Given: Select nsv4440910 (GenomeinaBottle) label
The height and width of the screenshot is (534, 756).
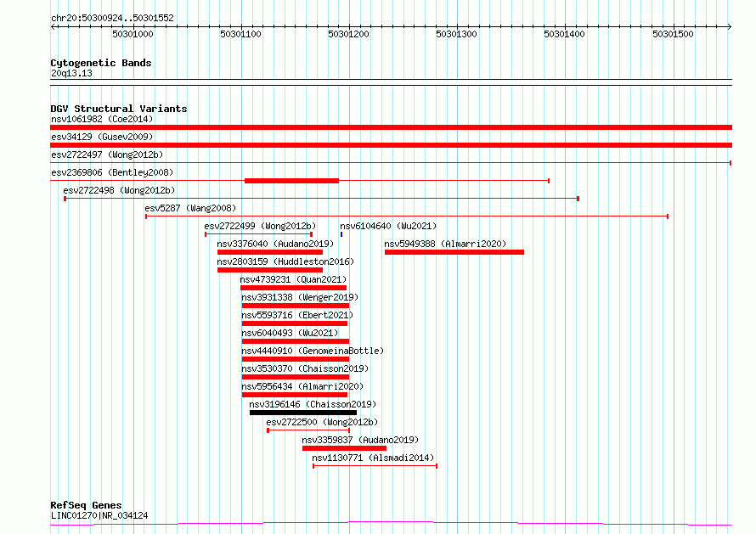Looking at the screenshot, I should [x=313, y=351].
